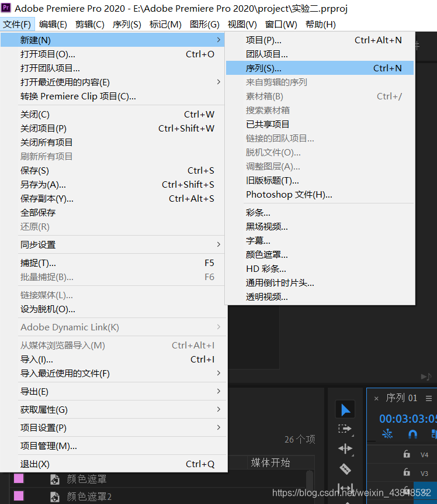
Task: Toggle timeline snapping magnet
Action: (x=412, y=434)
